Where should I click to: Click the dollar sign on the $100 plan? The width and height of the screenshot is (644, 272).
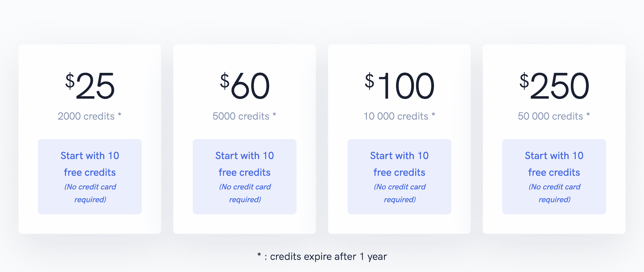pyautogui.click(x=369, y=81)
